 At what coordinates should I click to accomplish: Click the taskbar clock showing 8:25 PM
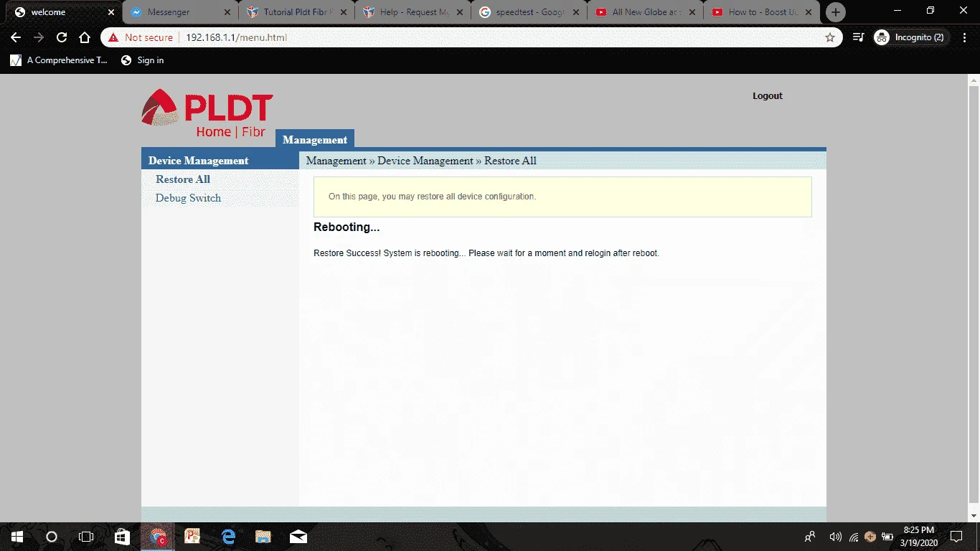point(920,536)
